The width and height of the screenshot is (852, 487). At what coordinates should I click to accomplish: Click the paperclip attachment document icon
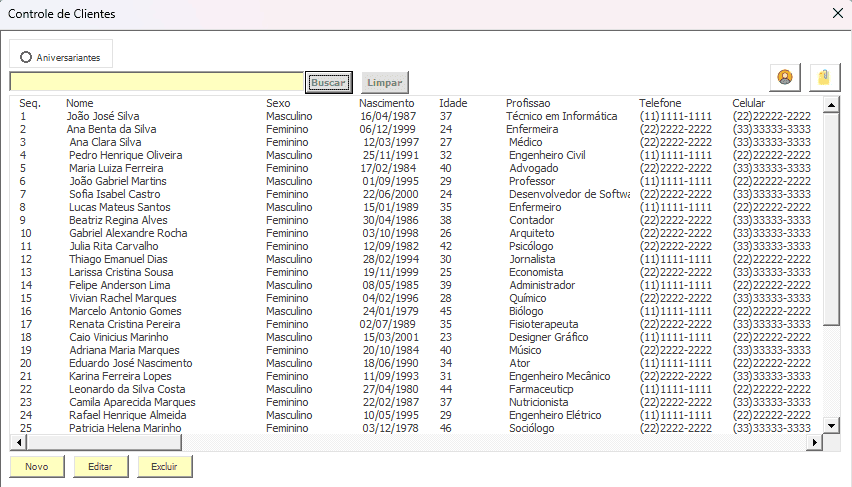(x=824, y=77)
